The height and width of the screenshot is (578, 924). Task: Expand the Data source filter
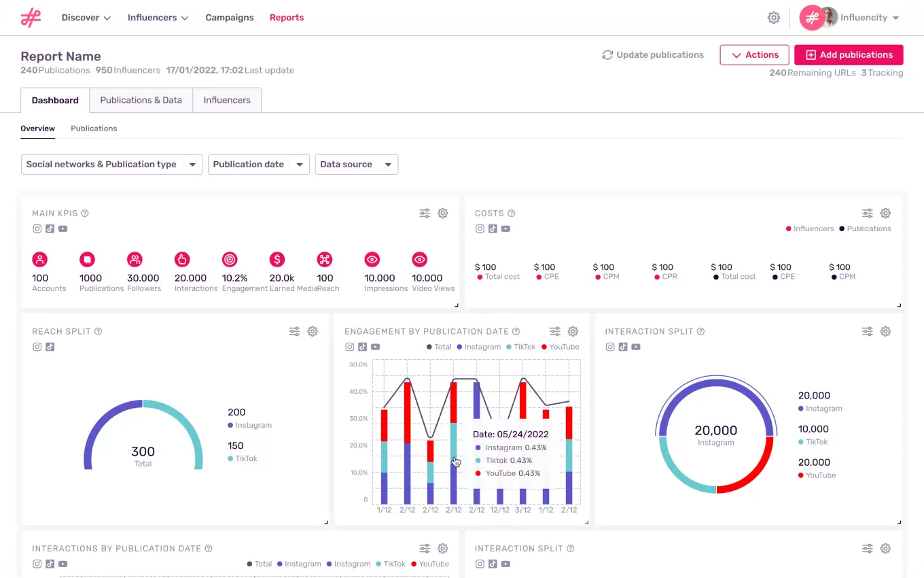coord(356,164)
